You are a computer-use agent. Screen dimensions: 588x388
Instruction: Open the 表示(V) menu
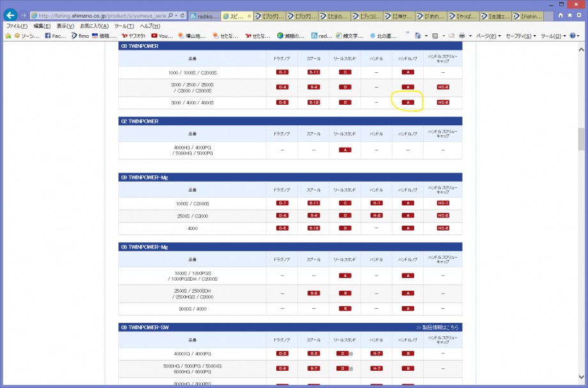coord(65,26)
